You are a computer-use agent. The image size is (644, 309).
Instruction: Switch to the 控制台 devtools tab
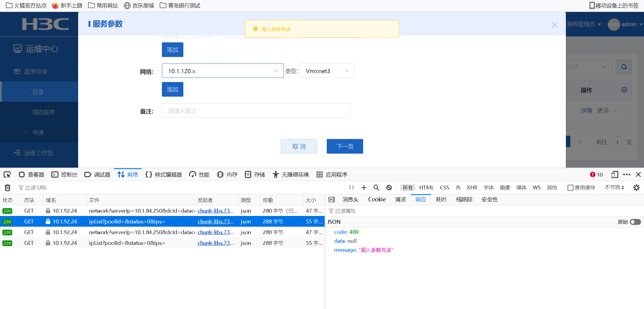64,174
